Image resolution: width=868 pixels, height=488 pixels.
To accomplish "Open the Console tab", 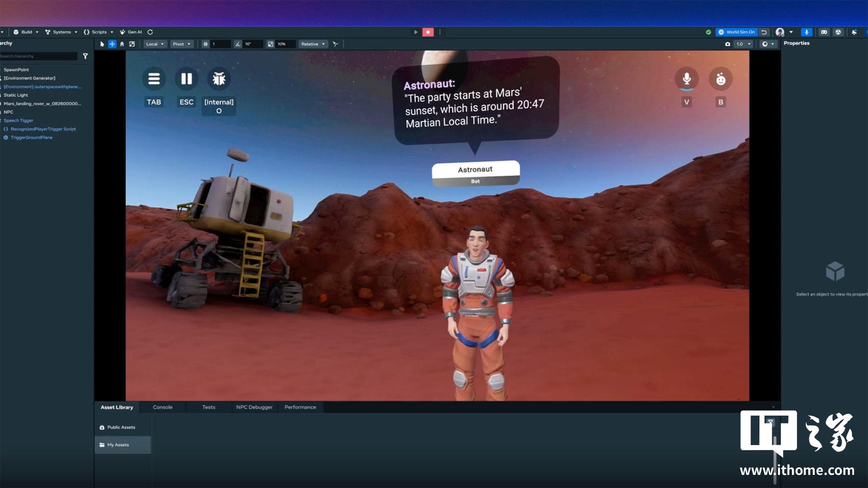I will point(162,407).
